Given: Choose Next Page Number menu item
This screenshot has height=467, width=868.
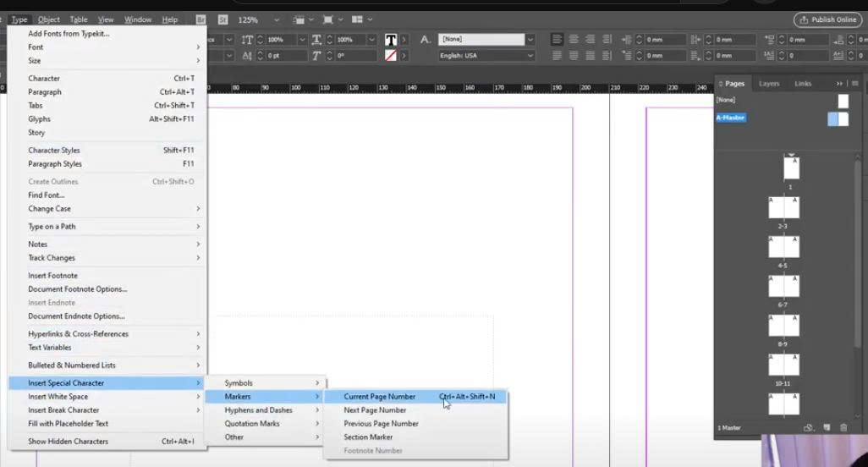Looking at the screenshot, I should (415, 410).
